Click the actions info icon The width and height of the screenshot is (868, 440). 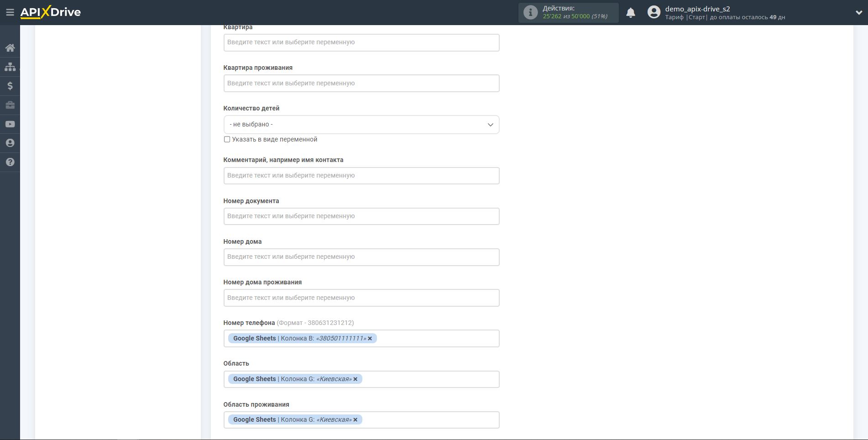tap(530, 12)
